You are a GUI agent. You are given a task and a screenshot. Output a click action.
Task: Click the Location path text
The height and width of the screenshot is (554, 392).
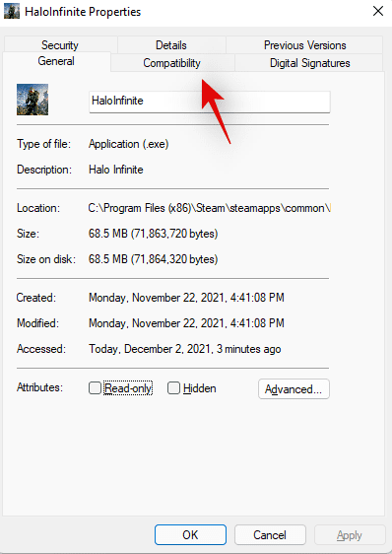(x=210, y=208)
